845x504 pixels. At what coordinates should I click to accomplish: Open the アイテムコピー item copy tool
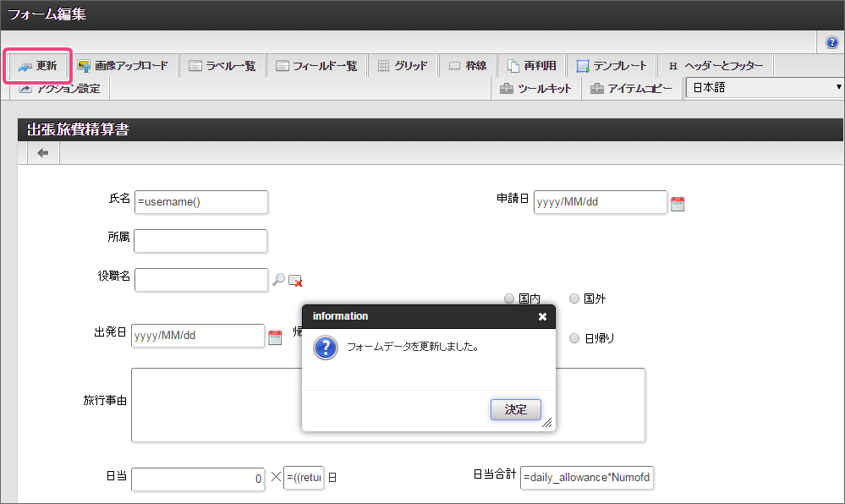(632, 89)
